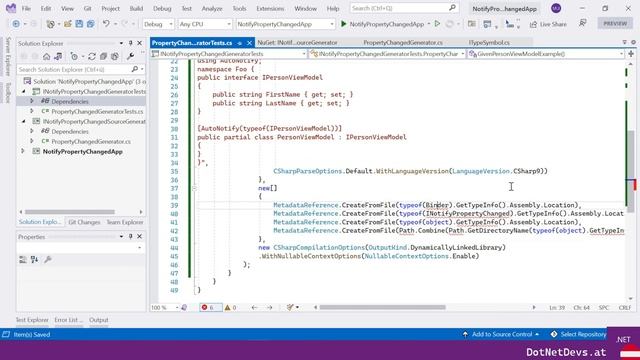This screenshot has height=360, width=640.
Task: Expand Dependencies under INotifyPropertyChangedGeneratorTests
Action: click(32, 101)
